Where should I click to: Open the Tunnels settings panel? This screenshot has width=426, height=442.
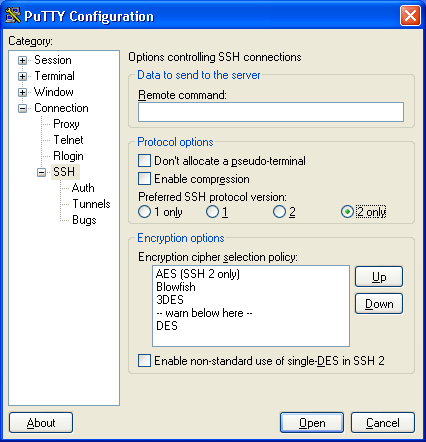[x=91, y=204]
